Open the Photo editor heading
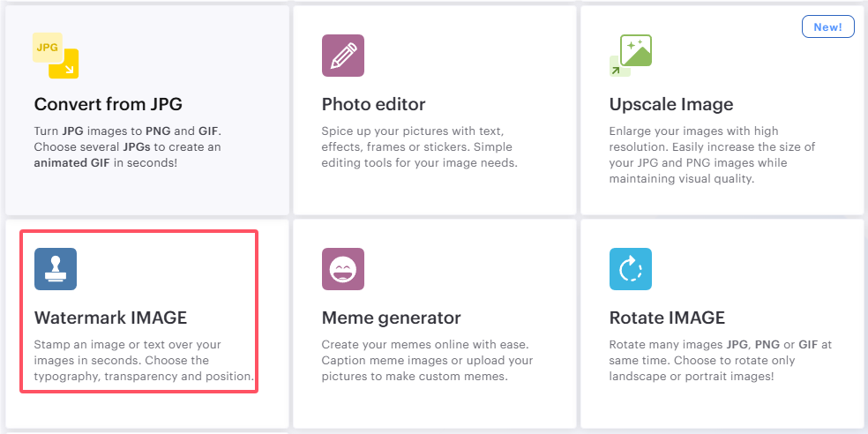This screenshot has width=868, height=434. pyautogui.click(x=374, y=104)
